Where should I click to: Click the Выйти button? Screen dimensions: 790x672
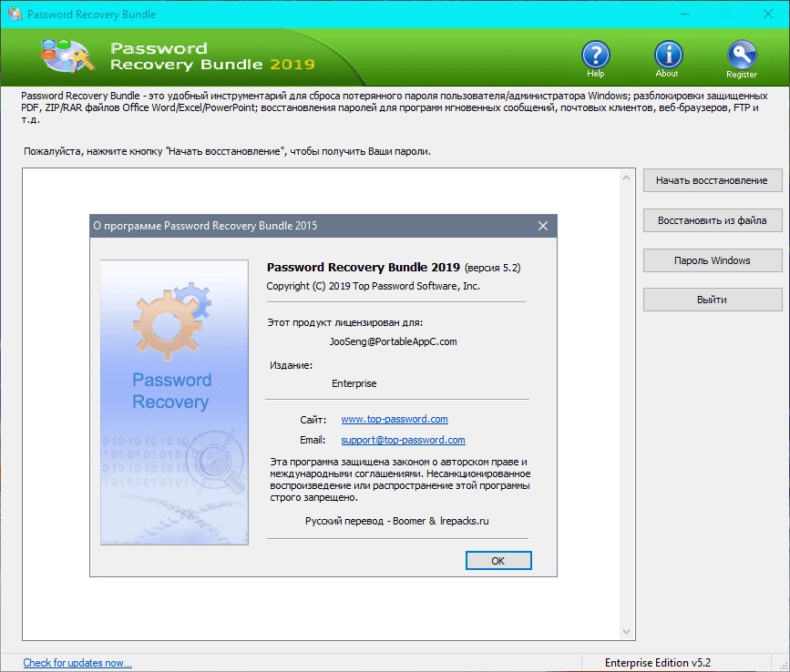[x=713, y=300]
